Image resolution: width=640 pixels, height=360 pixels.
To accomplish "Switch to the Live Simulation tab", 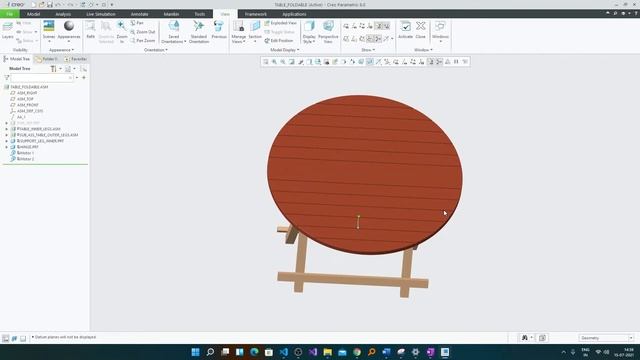I will 101,14.
